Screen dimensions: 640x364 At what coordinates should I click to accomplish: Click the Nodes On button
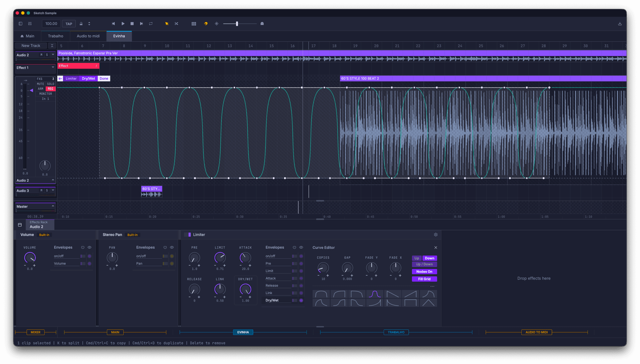pos(424,272)
